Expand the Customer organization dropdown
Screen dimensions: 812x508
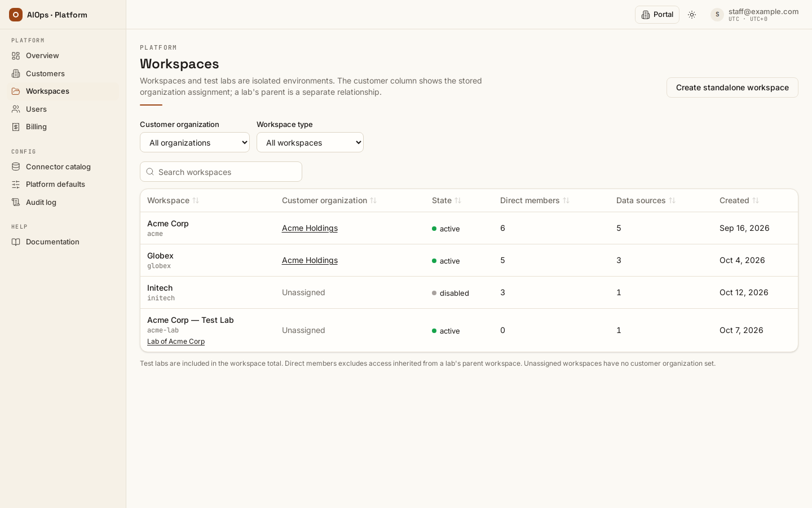[195, 142]
